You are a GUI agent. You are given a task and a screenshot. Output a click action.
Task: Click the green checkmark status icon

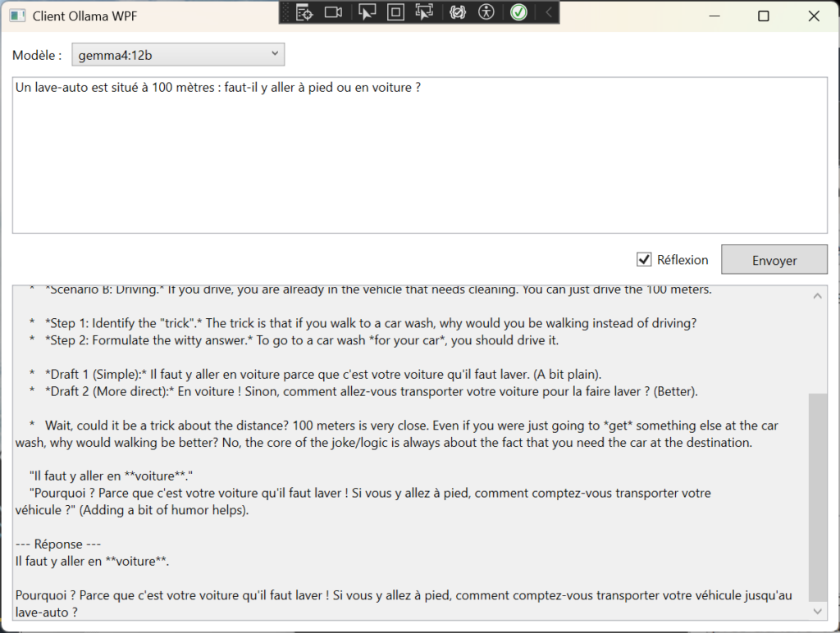tap(518, 12)
